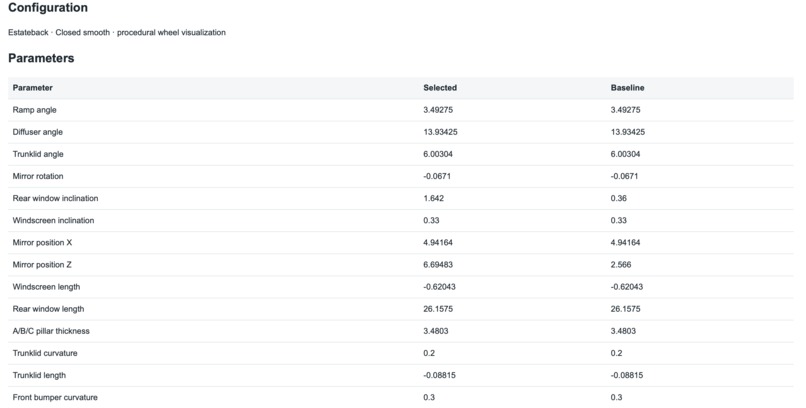Image resolution: width=806 pixels, height=408 pixels.
Task: Click pillar thickness Baseline value 3.4803
Action: click(623, 331)
